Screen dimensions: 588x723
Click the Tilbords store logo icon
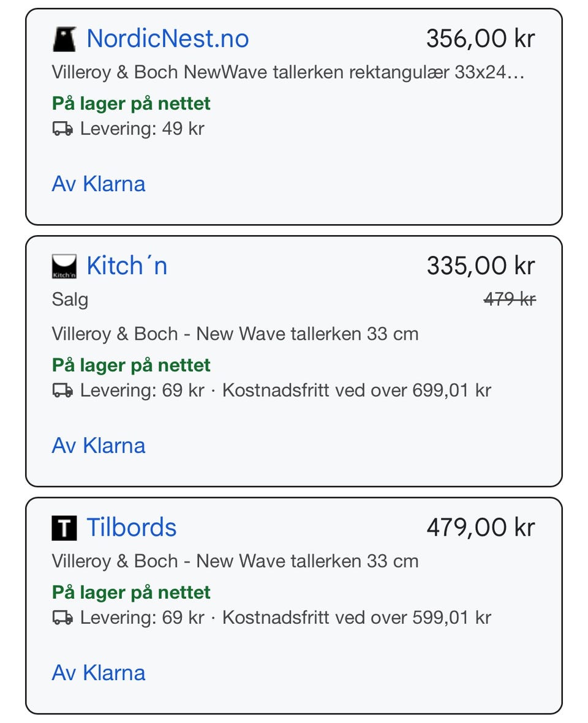64,528
